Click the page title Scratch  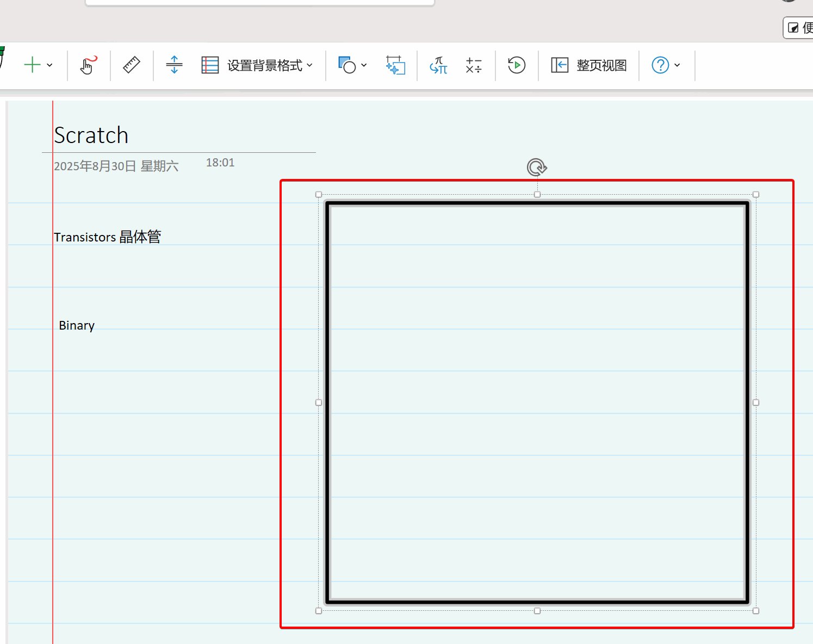pyautogui.click(x=91, y=135)
